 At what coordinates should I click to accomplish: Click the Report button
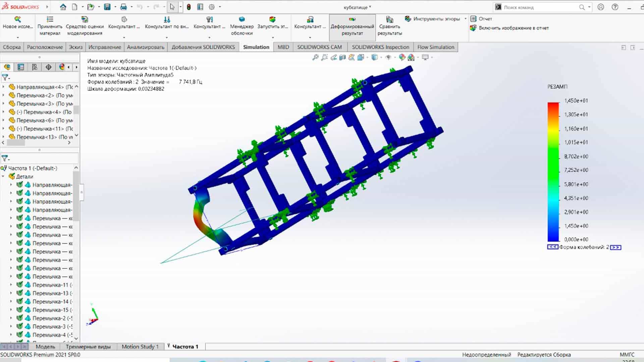481,19
